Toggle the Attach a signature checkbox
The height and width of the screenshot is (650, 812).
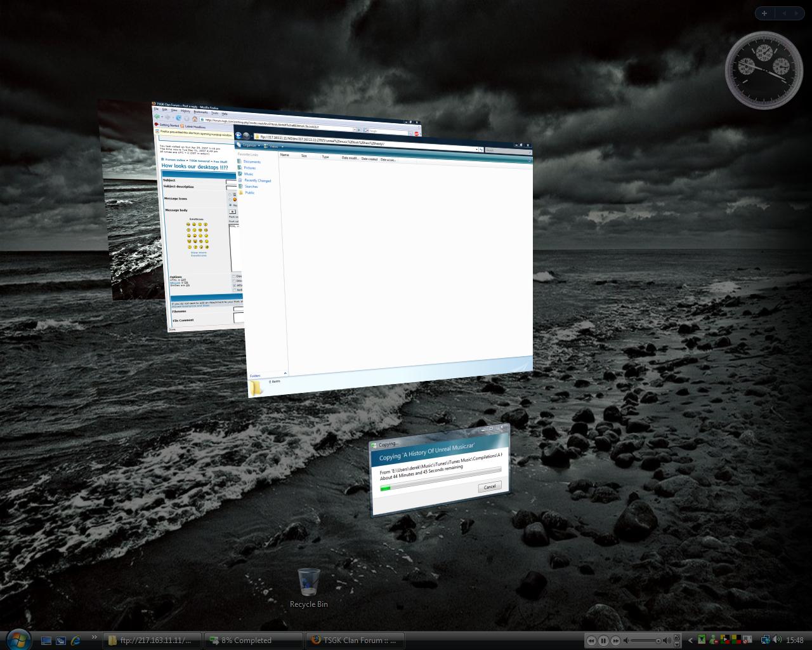(x=233, y=285)
